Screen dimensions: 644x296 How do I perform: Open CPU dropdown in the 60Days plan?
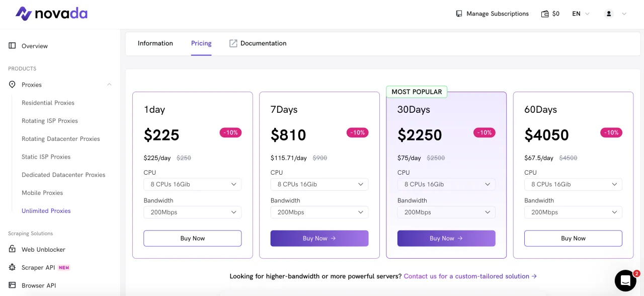point(573,184)
